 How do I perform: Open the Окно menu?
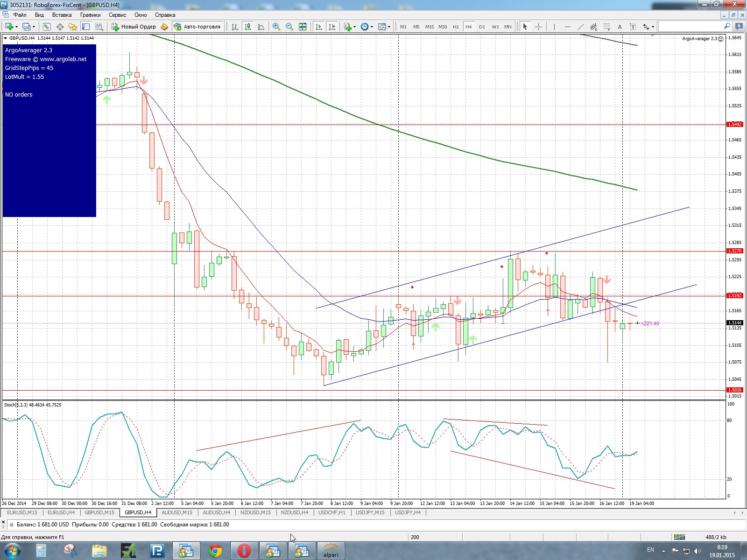click(141, 15)
